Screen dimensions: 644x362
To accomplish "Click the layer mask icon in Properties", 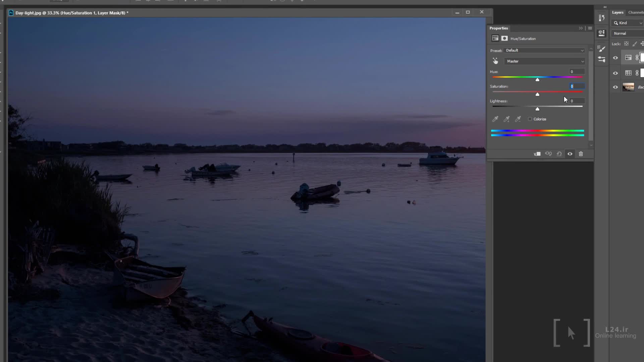I will coord(504,38).
